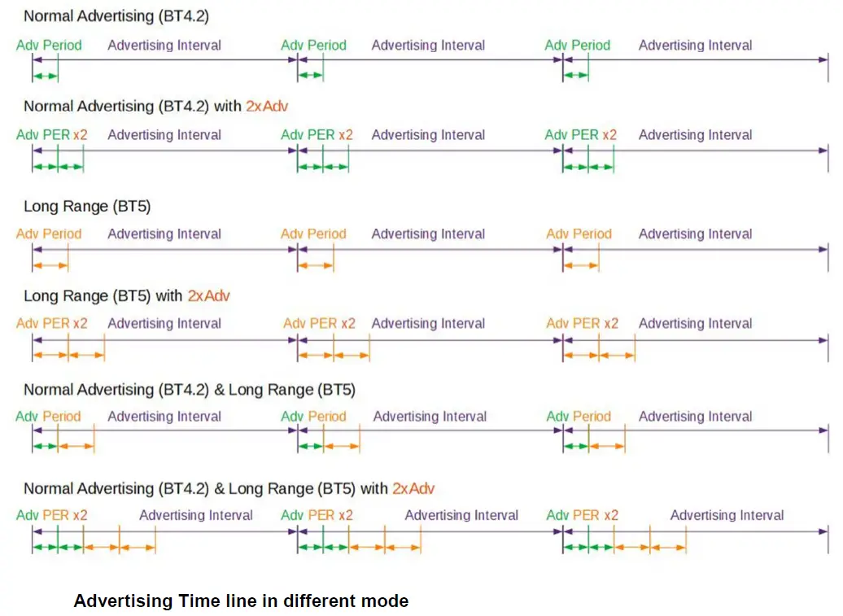843x616 pixels.
Task: Click orange 2xAdv in the Long Range (BT5) title
Action: click(x=208, y=295)
